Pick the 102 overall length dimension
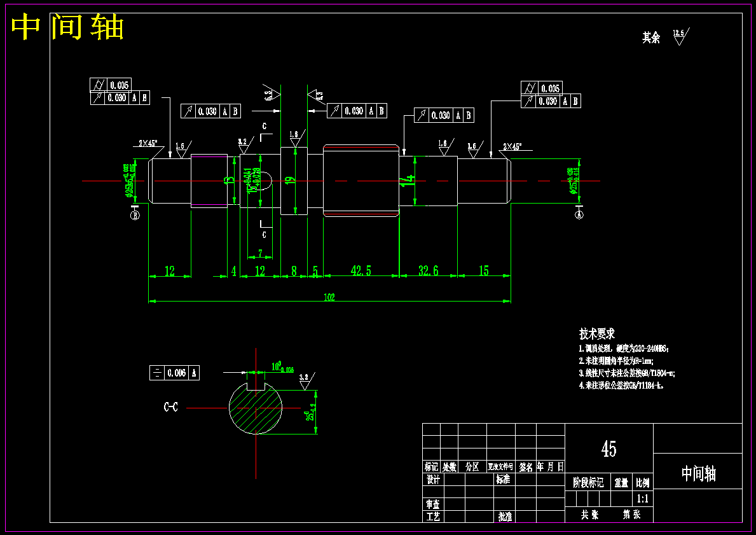The width and height of the screenshot is (756, 535). pos(329,297)
